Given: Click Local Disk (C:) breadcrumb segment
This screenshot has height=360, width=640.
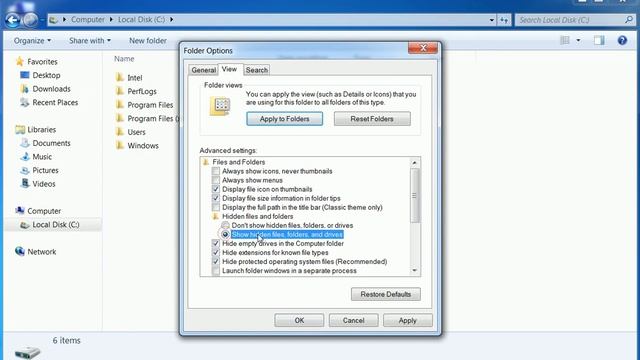Looking at the screenshot, I should tap(141, 20).
